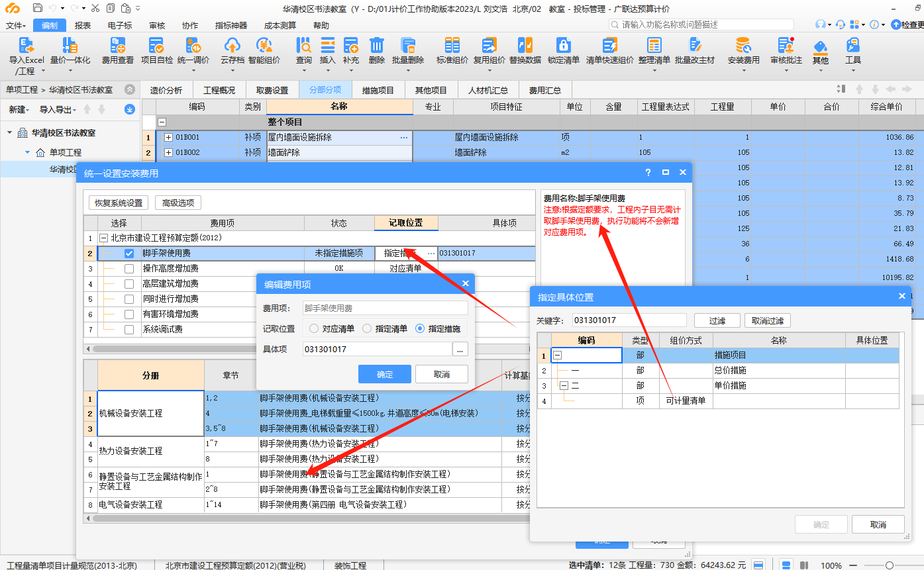924x570 pixels.
Task: Open the 电子标 menu
Action: [120, 25]
